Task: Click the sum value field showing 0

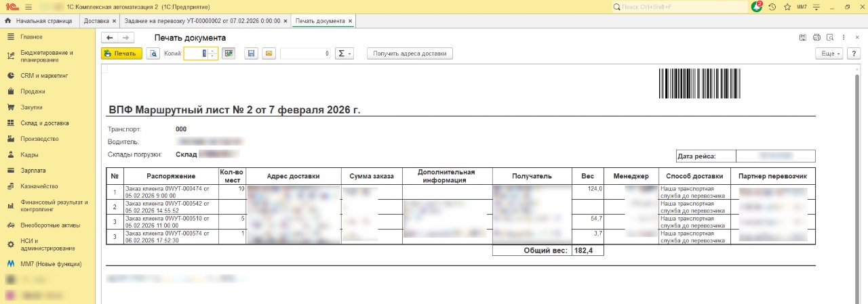Action: coord(306,53)
